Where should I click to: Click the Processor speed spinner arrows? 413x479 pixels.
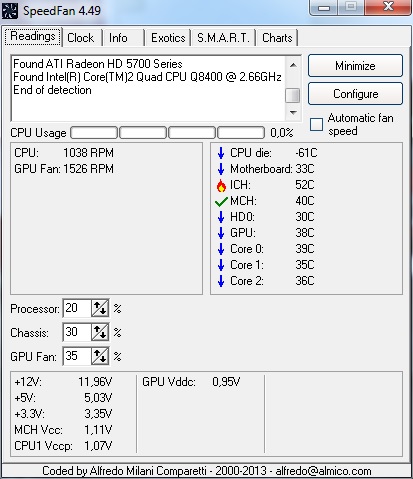(100, 308)
